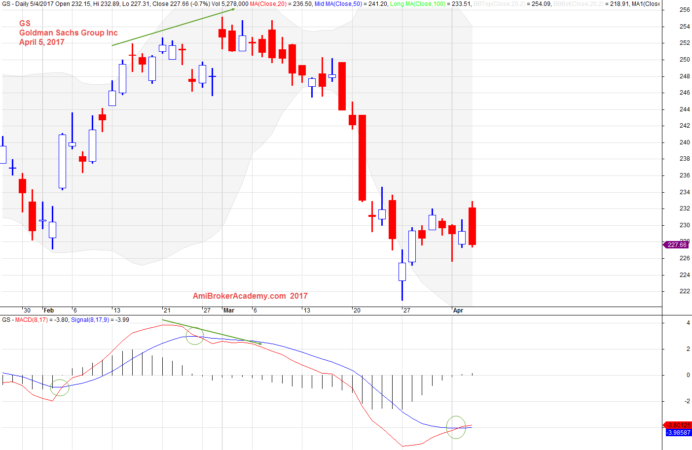Click the blue "Mid MA(Close,50) = 241.20" label
The height and width of the screenshot is (450, 692).
(x=351, y=4)
